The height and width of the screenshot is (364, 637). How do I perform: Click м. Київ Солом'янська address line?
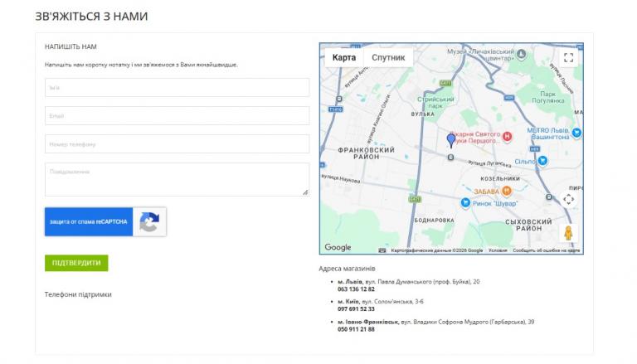[x=381, y=302]
